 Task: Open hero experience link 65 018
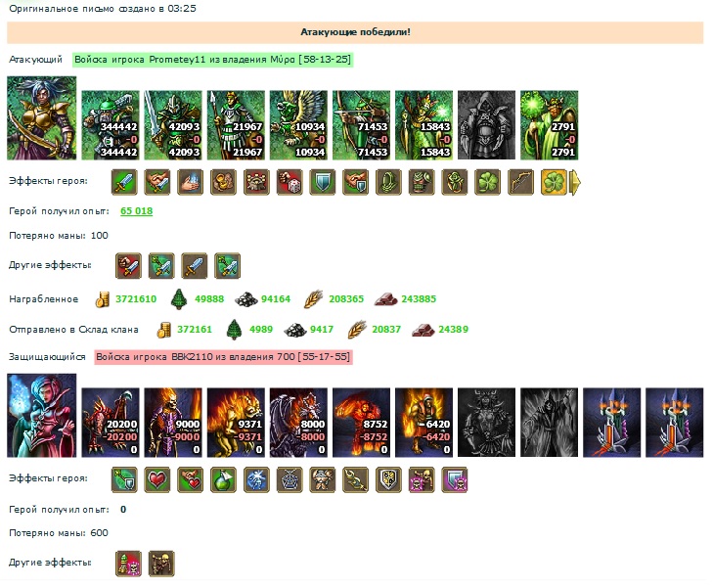click(x=136, y=211)
